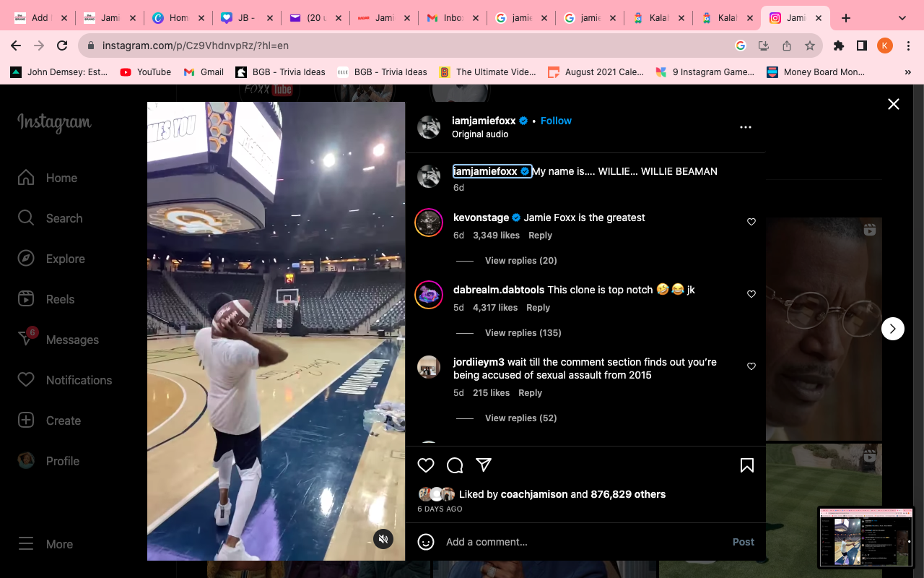Reply to kevonstage's comment
Screen dimensions: 924x578
point(540,235)
